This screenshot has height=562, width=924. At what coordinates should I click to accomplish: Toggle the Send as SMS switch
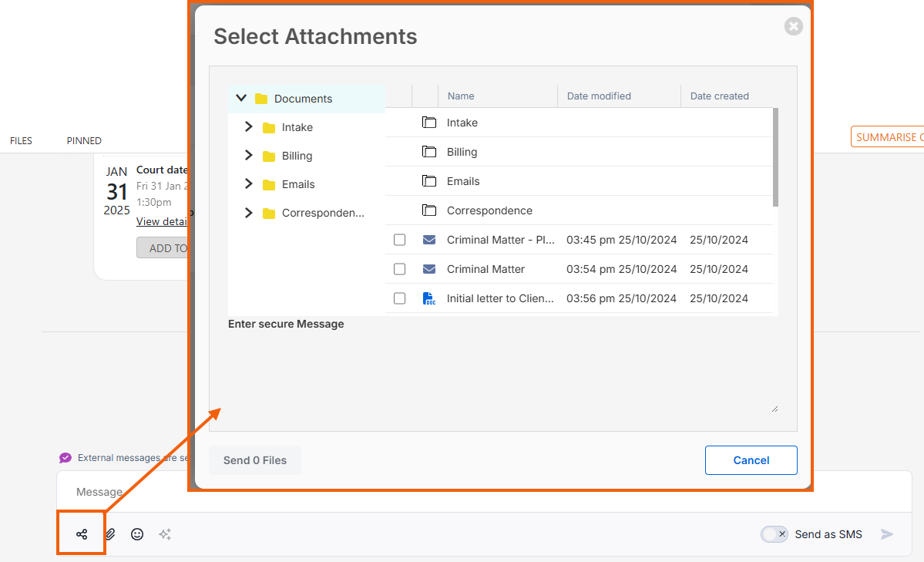click(x=774, y=534)
